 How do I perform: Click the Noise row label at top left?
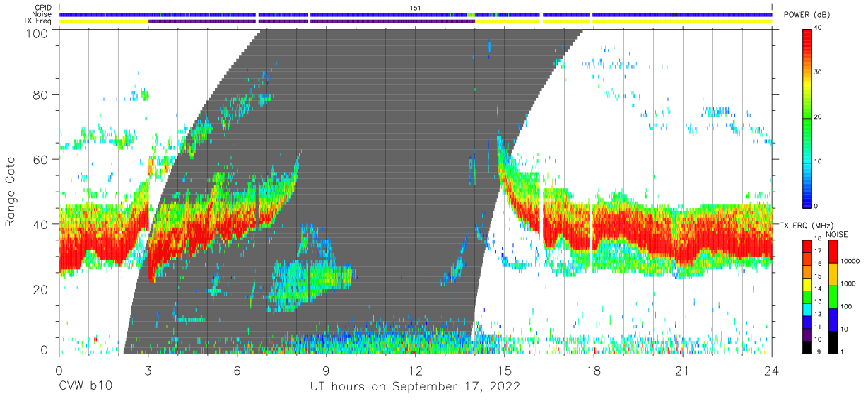click(x=42, y=14)
